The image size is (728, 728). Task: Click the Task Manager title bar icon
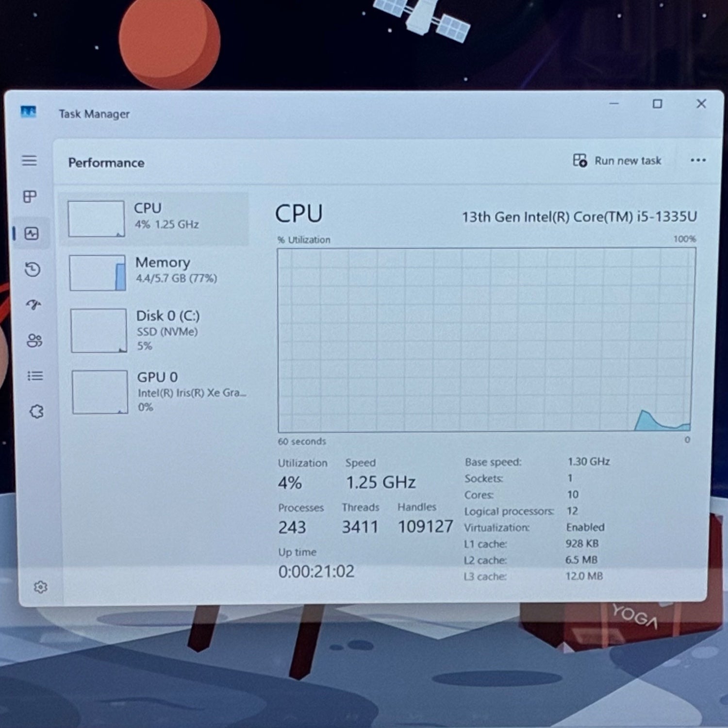click(x=29, y=112)
